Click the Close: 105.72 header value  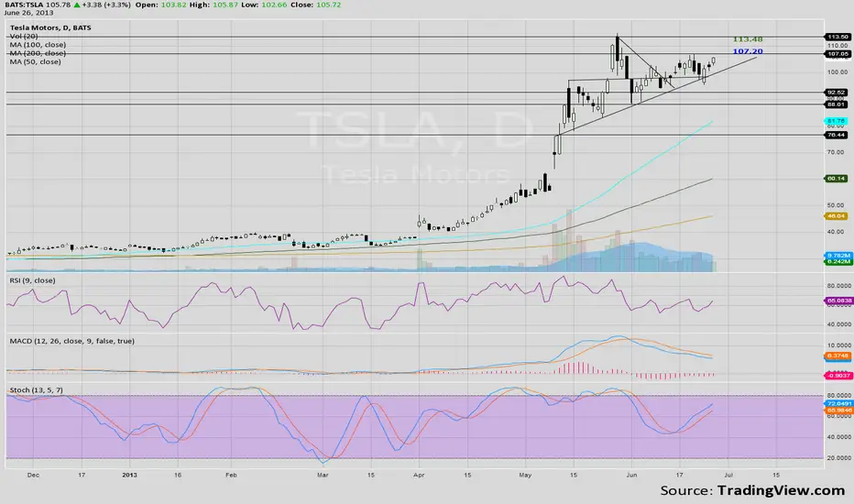(x=315, y=5)
